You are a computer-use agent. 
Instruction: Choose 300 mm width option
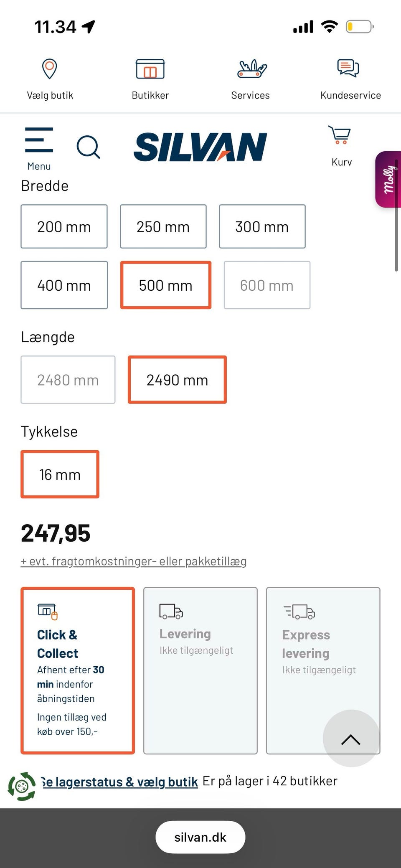coord(262,227)
